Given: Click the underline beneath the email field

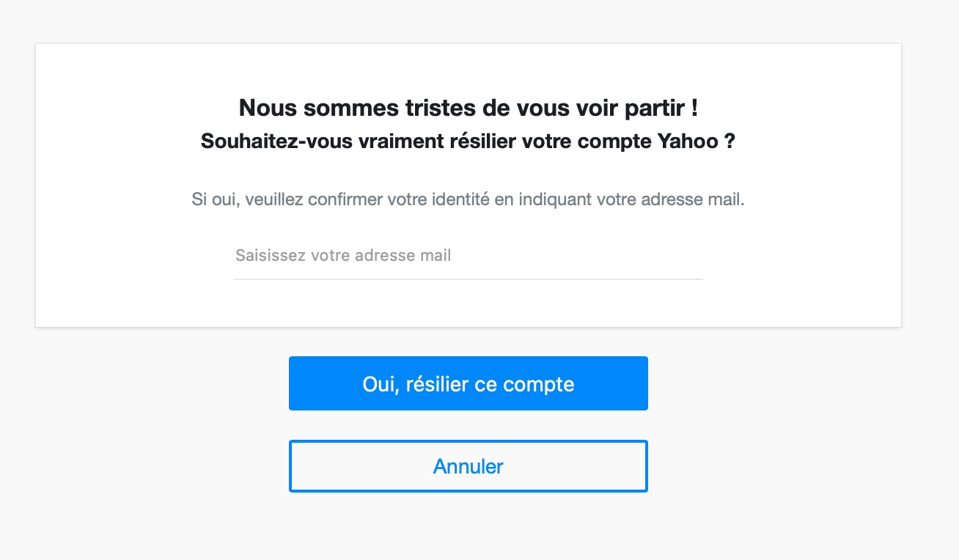Looking at the screenshot, I should coord(469,279).
